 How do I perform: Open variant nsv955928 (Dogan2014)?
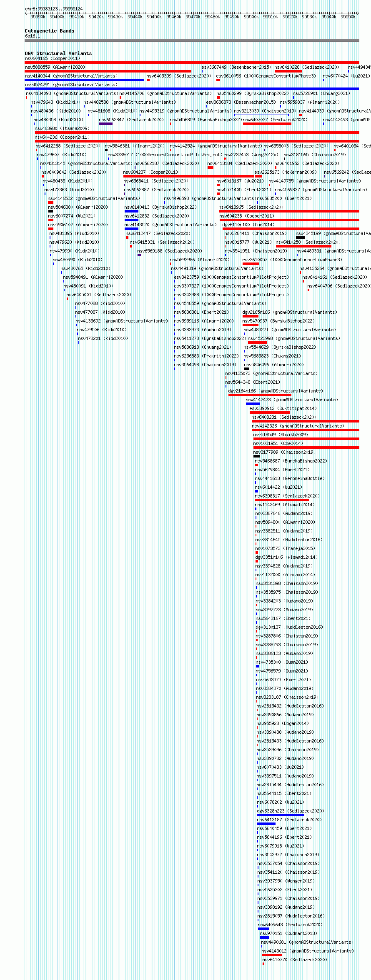[x=283, y=723]
